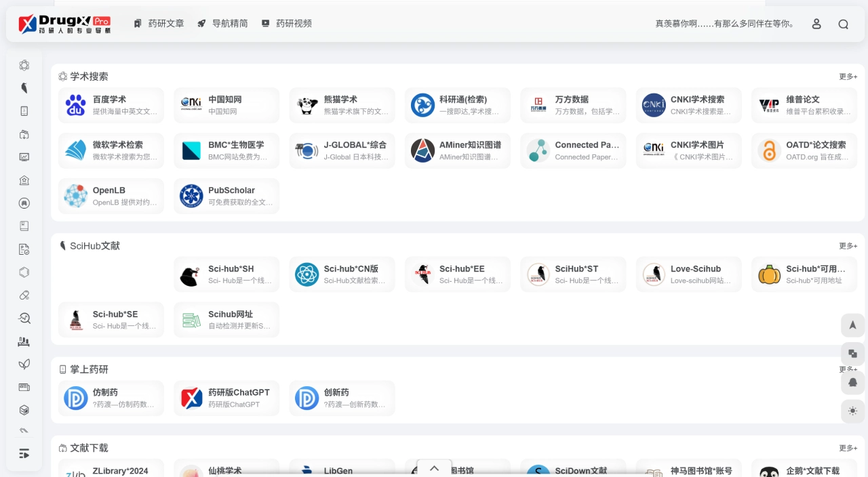Open the 导航精简 menu item

pos(222,23)
